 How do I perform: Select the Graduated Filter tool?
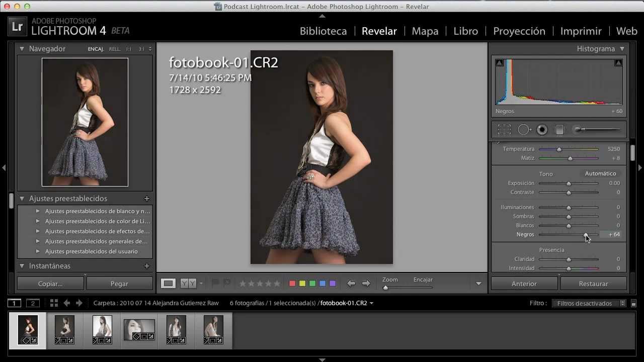click(x=559, y=130)
